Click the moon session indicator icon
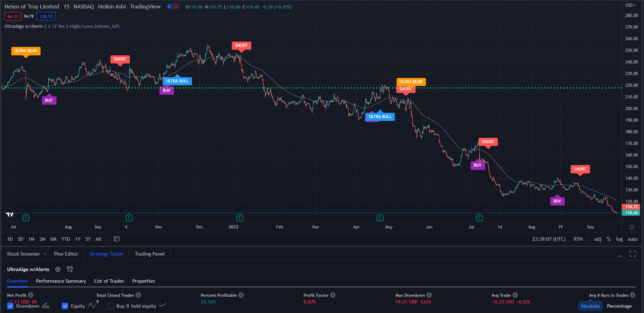 click(170, 7)
